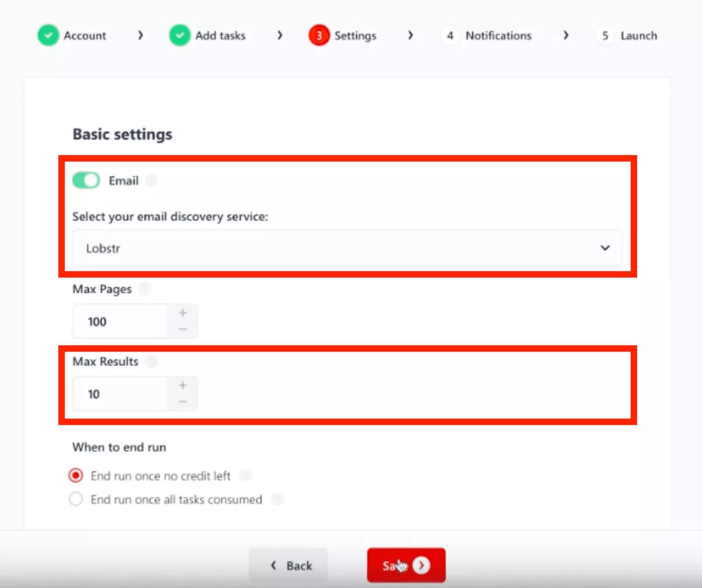
Task: Click chevron between Settings and Notifications steps
Action: pos(410,35)
